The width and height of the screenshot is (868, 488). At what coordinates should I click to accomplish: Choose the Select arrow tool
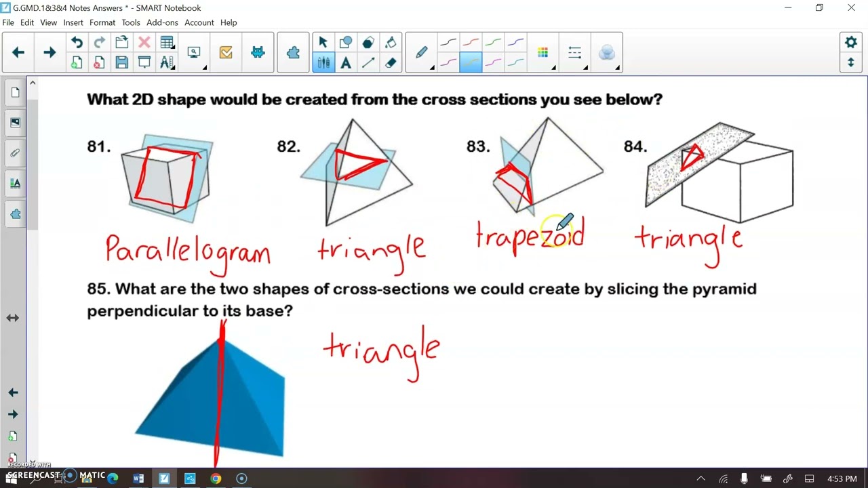(323, 43)
